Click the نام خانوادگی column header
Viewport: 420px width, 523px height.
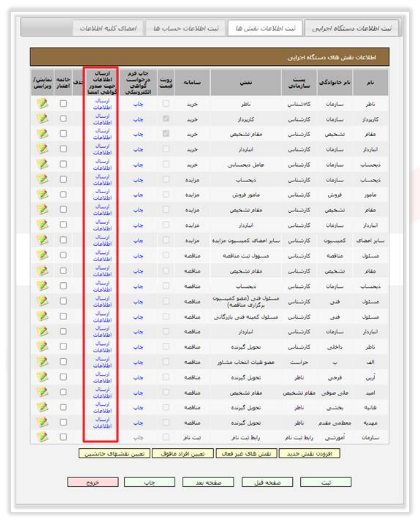[335, 82]
